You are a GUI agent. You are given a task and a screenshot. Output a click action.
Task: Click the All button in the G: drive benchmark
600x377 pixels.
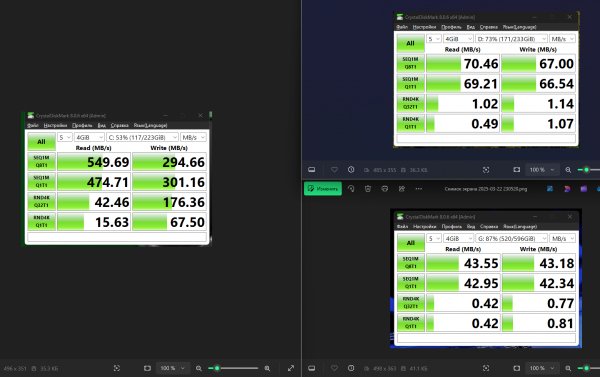pos(411,243)
